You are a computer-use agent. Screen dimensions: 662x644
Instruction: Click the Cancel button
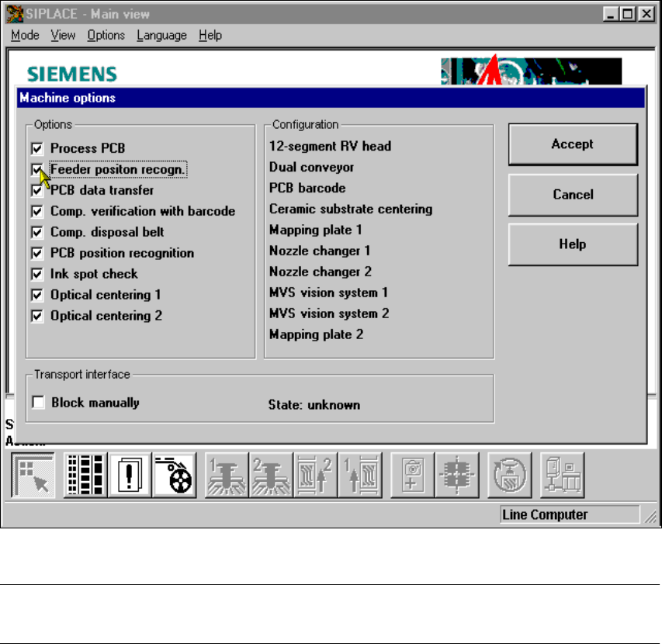click(x=573, y=195)
